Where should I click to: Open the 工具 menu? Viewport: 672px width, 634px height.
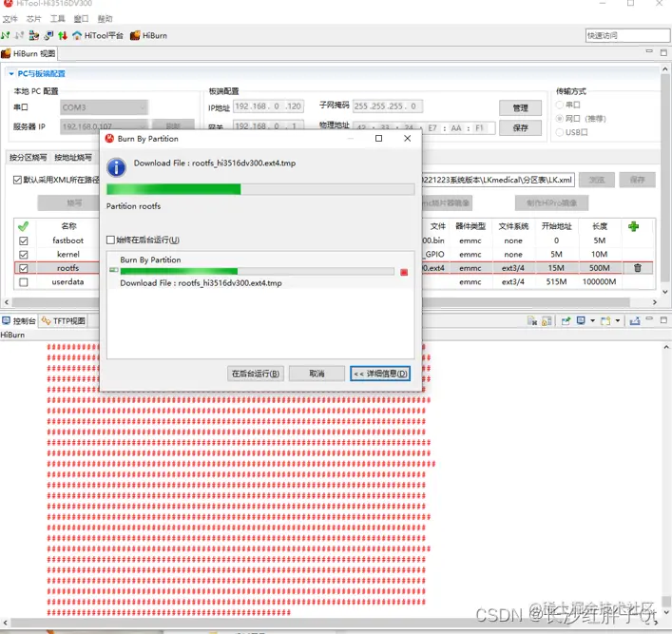pyautogui.click(x=57, y=18)
